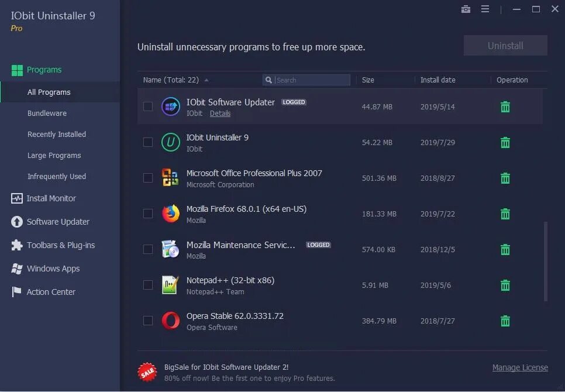
Task: Click the Mozilla Maintenance Service app icon
Action: tap(170, 249)
